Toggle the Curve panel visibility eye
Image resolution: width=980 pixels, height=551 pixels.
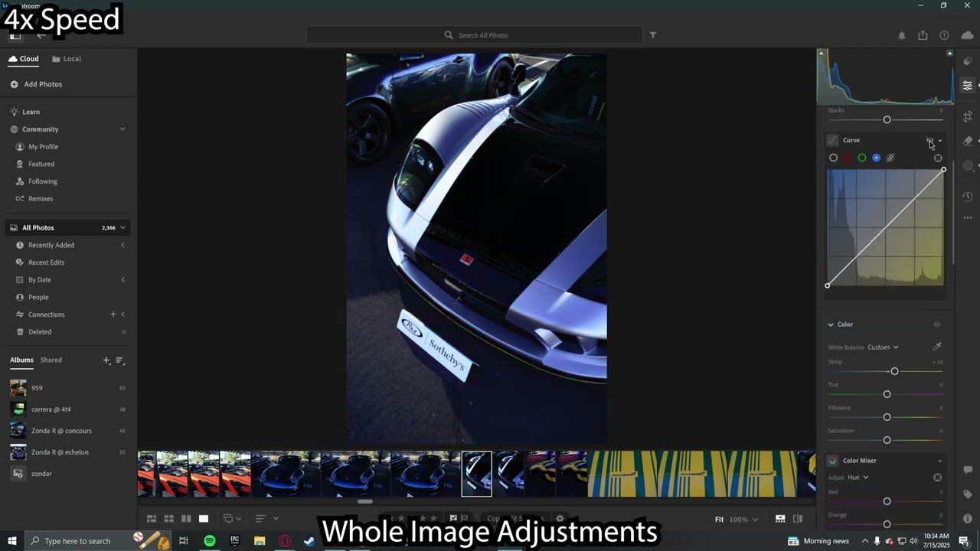pos(929,141)
